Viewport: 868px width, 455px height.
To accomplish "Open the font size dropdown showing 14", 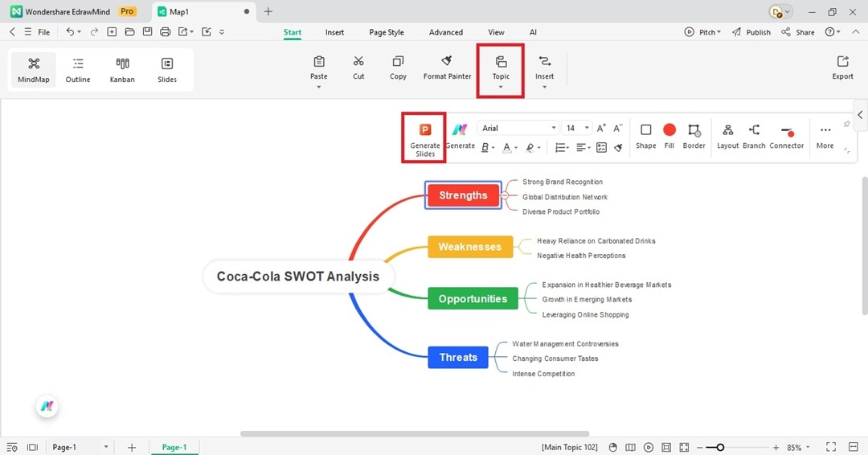I will (576, 128).
